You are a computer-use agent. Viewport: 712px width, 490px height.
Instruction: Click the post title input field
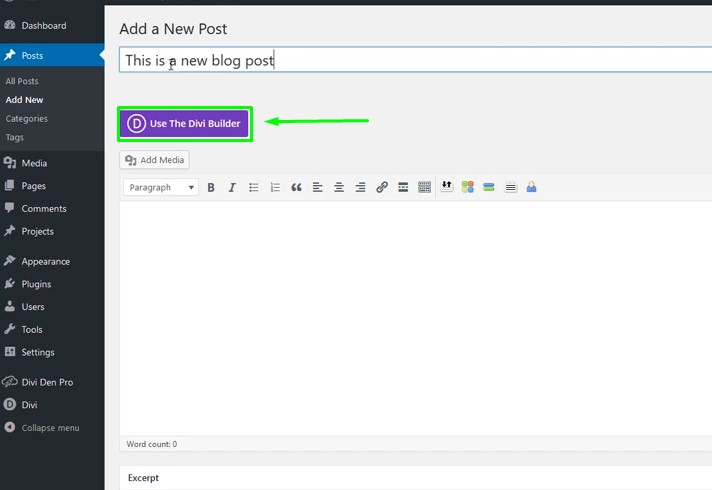[x=400, y=60]
